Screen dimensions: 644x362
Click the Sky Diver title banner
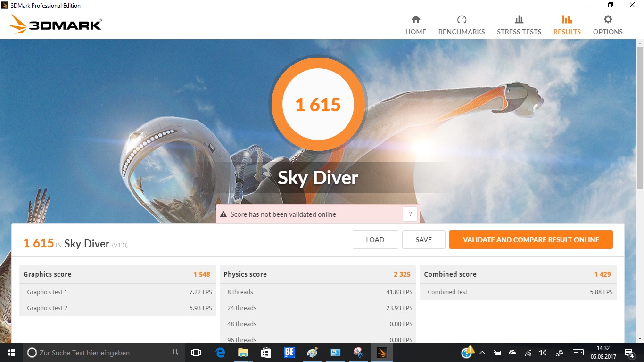point(318,178)
